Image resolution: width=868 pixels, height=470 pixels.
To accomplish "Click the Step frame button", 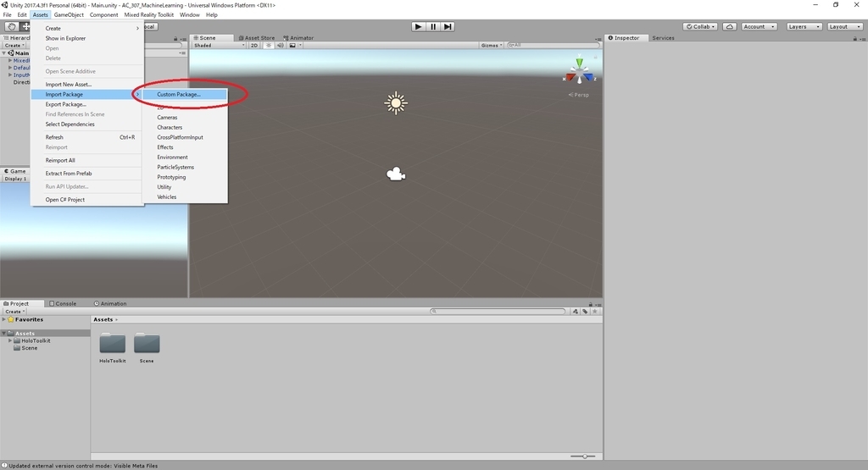I will point(448,26).
